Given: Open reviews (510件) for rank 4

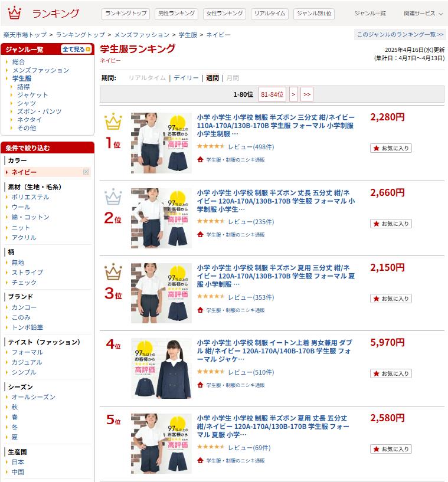Looking at the screenshot, I should (251, 372).
